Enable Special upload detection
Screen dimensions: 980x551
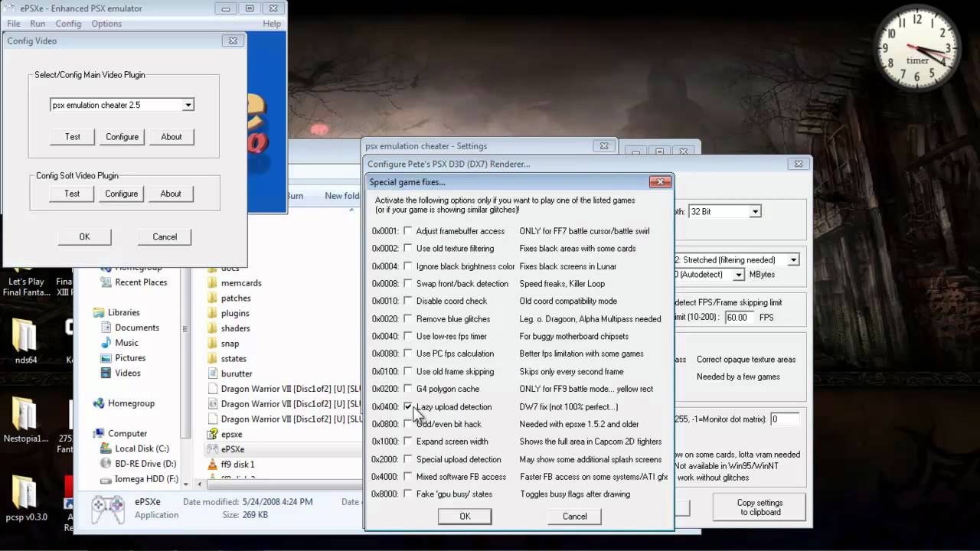coord(408,459)
